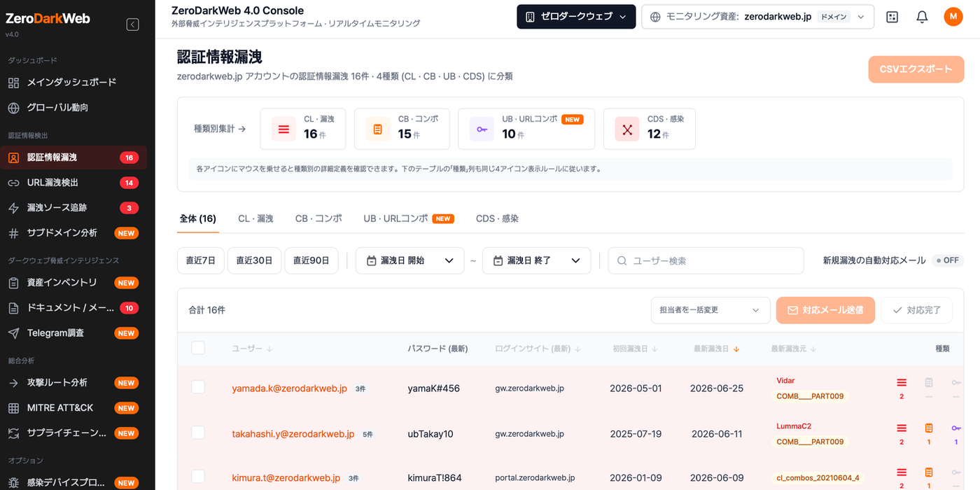The image size is (980, 490).
Task: Open the 担当者を一括変更 dropdown
Action: [710, 310]
